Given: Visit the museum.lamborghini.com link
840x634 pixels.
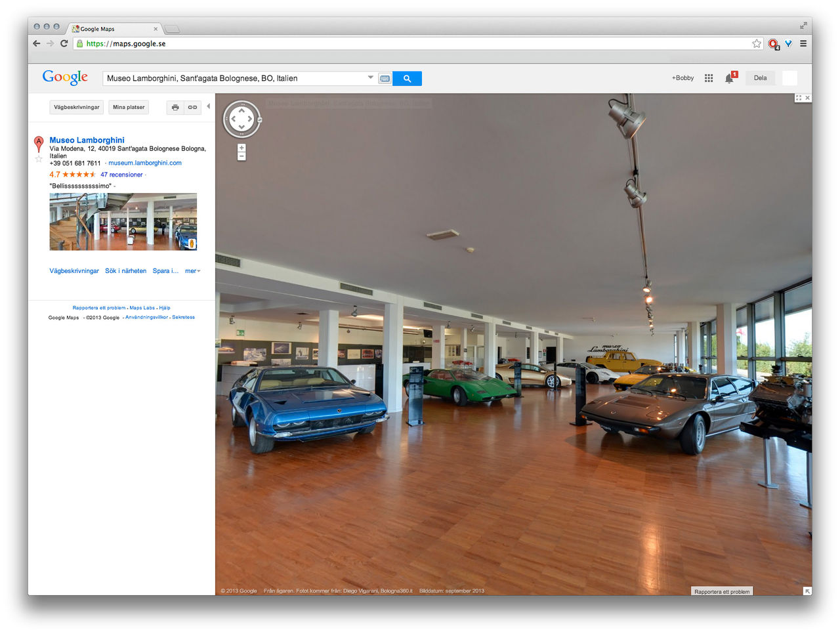Looking at the screenshot, I should pos(144,163).
